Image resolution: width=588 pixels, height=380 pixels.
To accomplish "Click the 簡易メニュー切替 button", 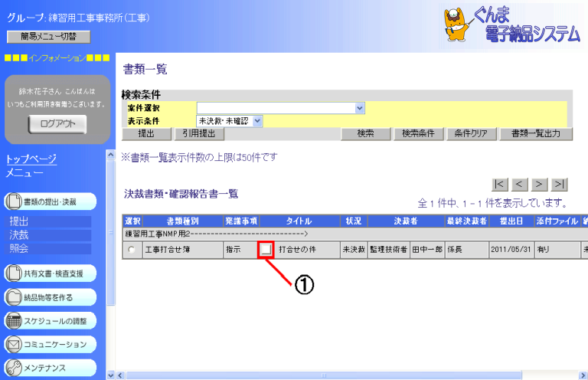I will pos(49,37).
